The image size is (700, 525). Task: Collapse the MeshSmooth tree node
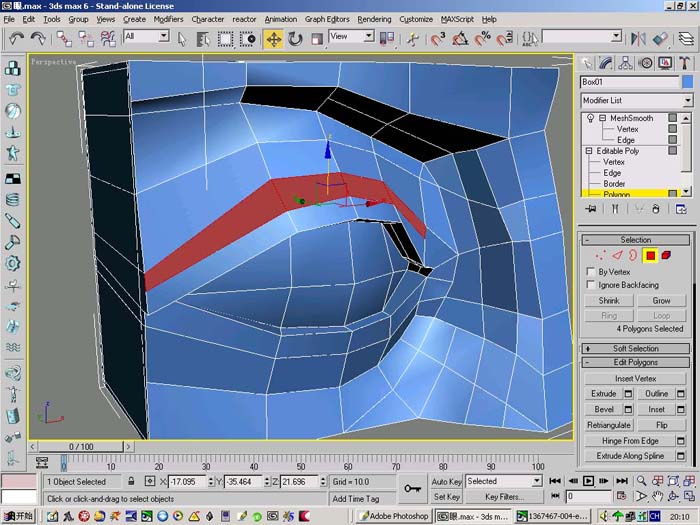[x=602, y=118]
